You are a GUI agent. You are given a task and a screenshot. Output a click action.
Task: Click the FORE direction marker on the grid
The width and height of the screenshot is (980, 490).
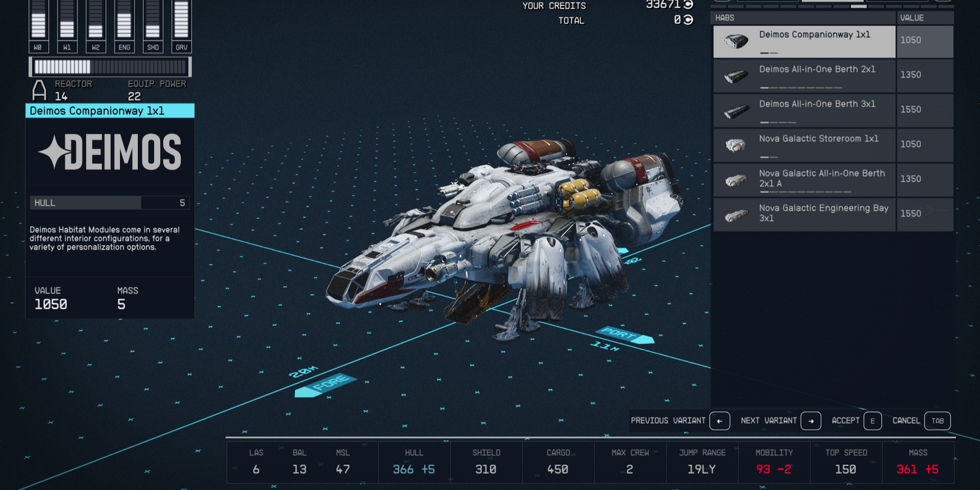(x=325, y=385)
